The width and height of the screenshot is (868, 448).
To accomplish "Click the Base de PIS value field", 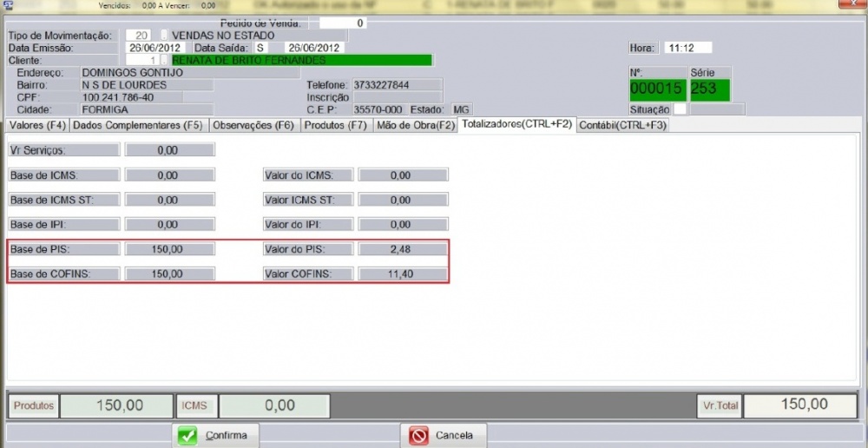I will (x=170, y=249).
